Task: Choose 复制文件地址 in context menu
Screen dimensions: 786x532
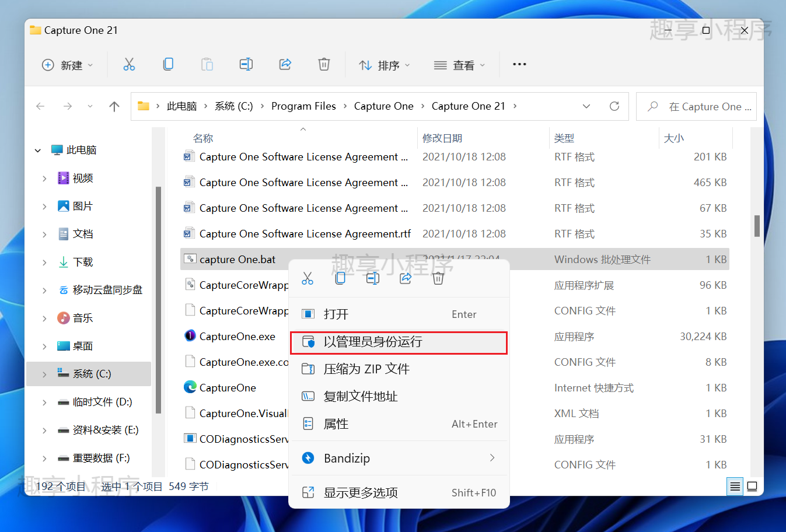Action: coord(399,396)
